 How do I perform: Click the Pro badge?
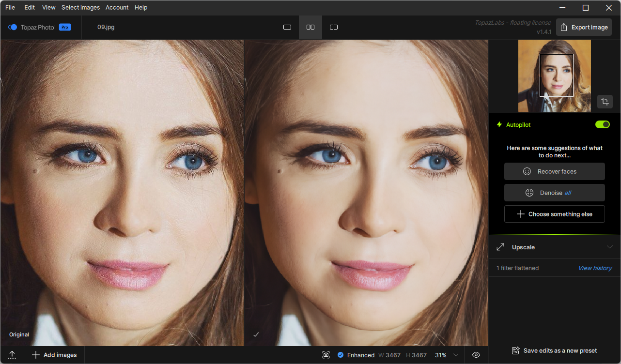(x=65, y=27)
